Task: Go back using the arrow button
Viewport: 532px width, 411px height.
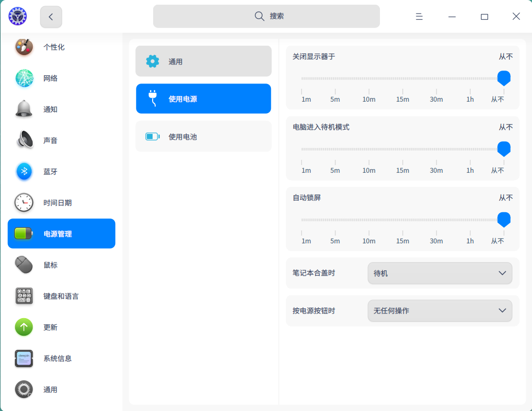Action: point(51,17)
